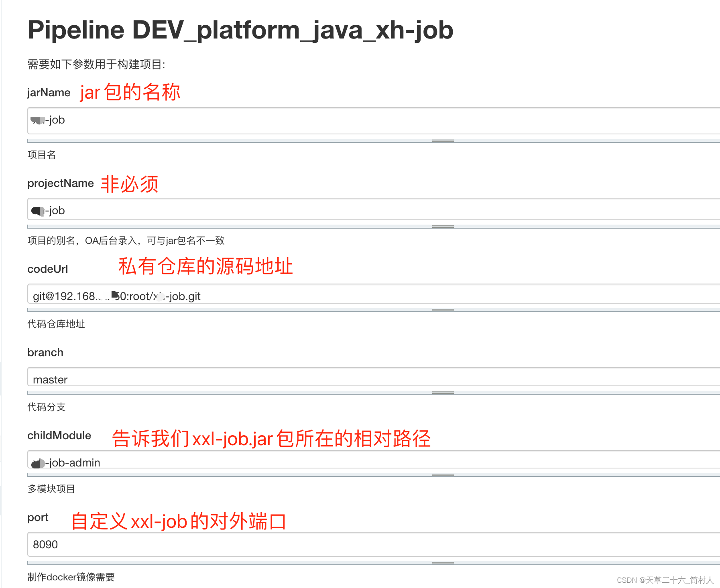Screen dimensions: 720x588
Task: Grab the resize handle below projectName field
Action: pyautogui.click(x=443, y=227)
